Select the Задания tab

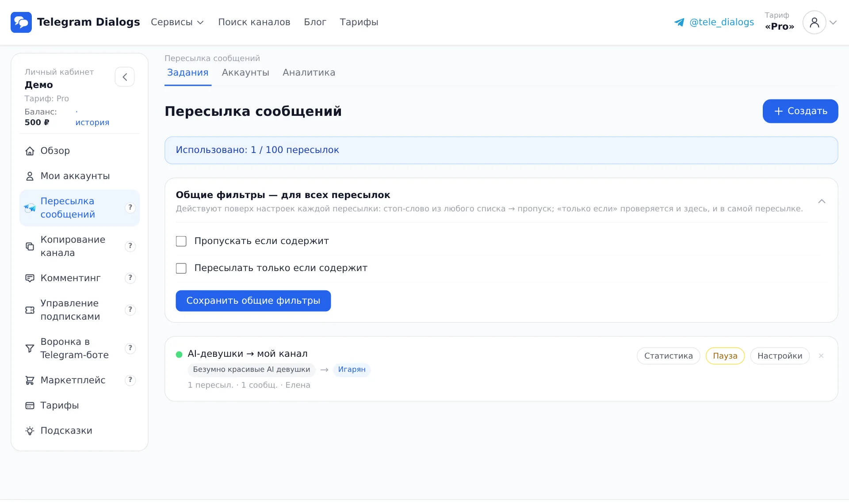click(x=187, y=73)
